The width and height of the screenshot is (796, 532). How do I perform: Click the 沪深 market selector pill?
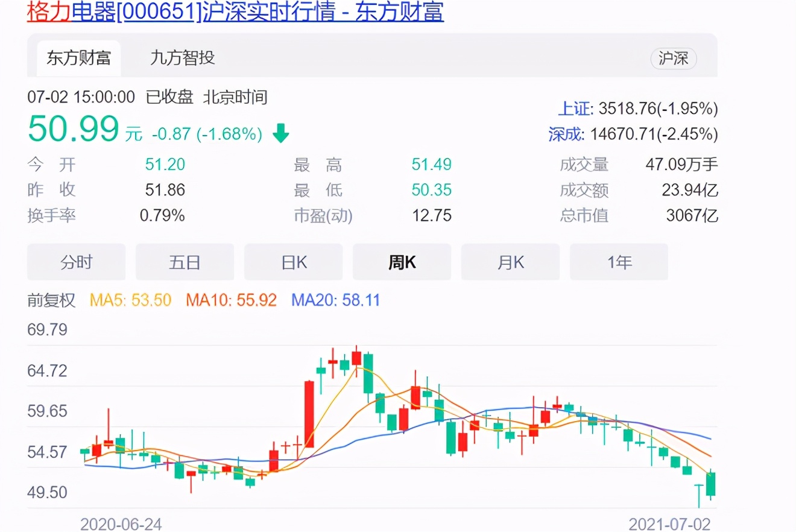673,59
